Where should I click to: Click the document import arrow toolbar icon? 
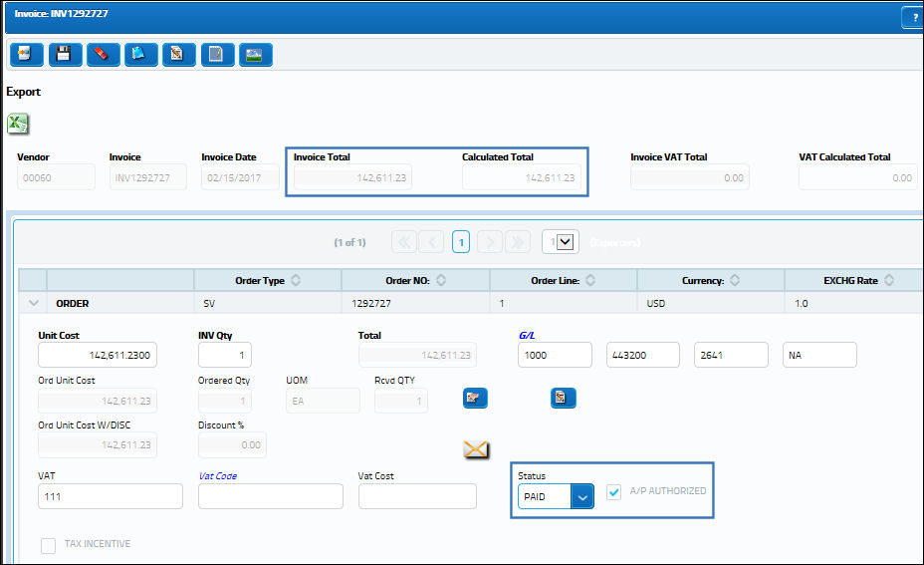[x=27, y=55]
